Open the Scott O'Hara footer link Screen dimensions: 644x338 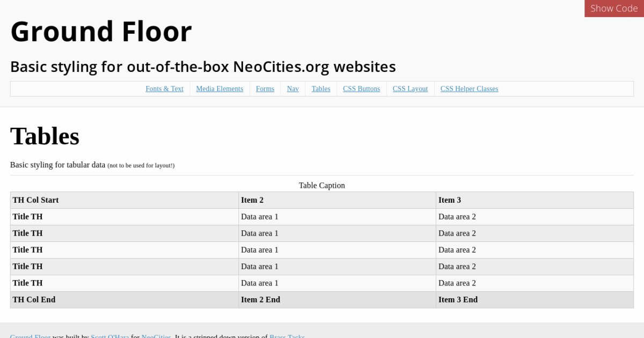click(109, 336)
